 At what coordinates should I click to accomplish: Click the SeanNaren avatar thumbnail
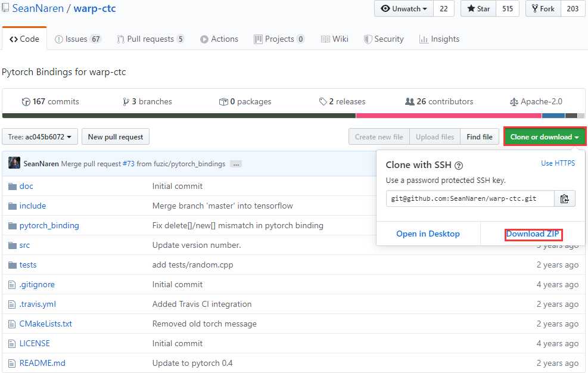point(14,163)
